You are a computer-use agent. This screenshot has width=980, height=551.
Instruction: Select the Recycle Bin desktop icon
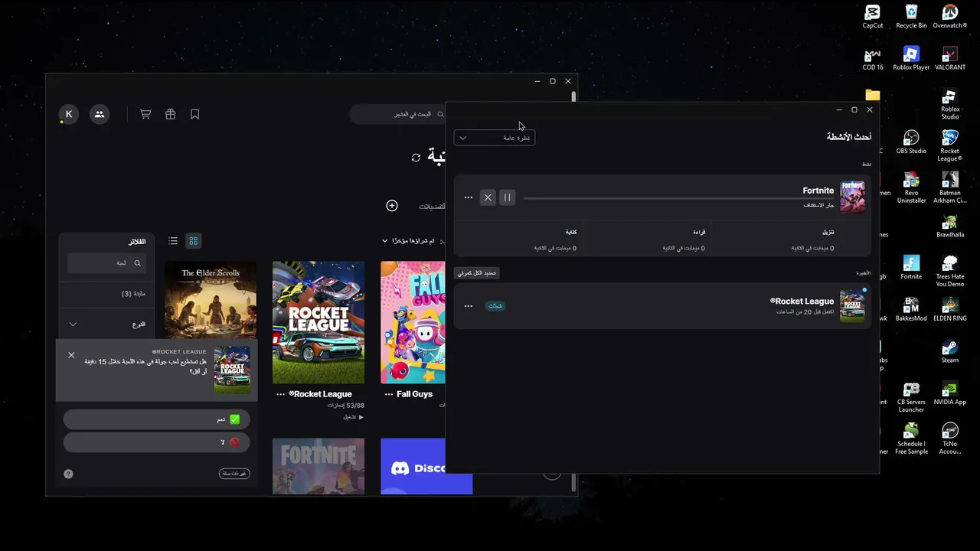pyautogui.click(x=911, y=17)
